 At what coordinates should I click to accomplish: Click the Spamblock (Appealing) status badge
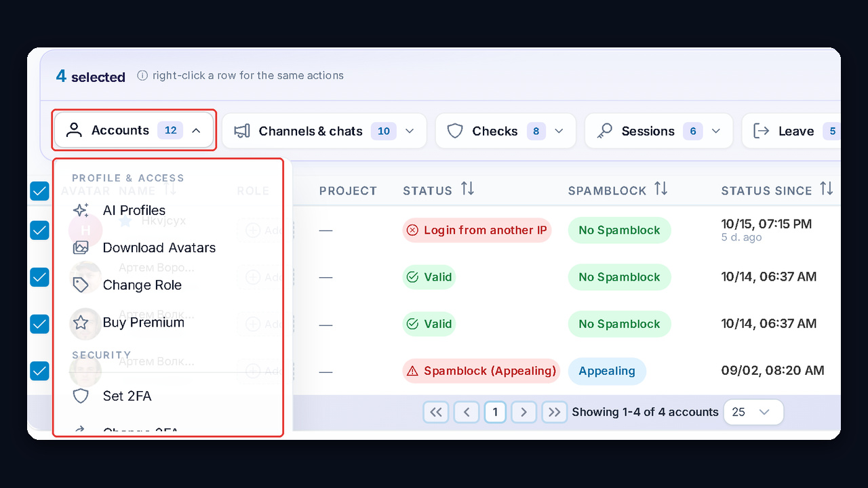pyautogui.click(x=481, y=371)
